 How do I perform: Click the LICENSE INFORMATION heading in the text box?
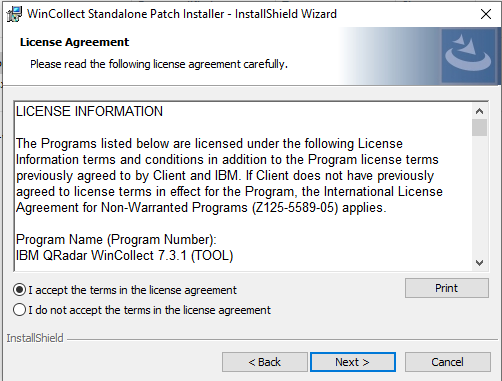[x=89, y=111]
